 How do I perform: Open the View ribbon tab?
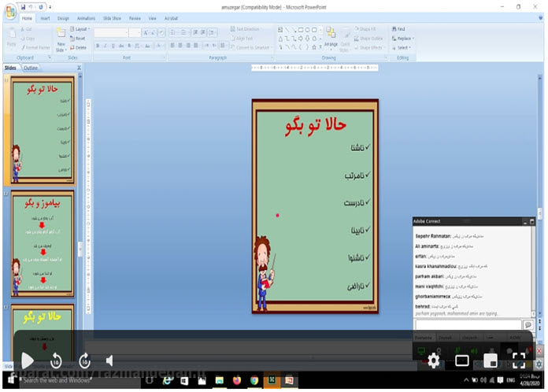[153, 18]
